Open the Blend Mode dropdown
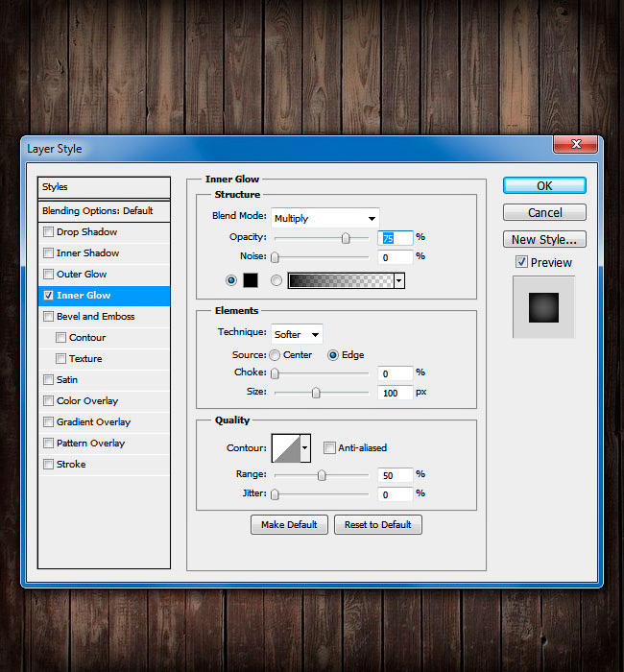Image resolution: width=624 pixels, height=672 pixels. coord(325,218)
